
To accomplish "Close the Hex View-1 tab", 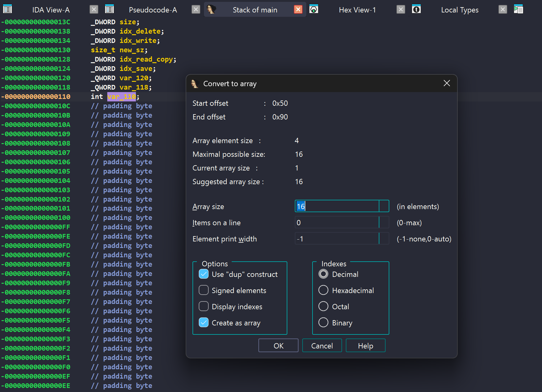I will click(x=401, y=10).
